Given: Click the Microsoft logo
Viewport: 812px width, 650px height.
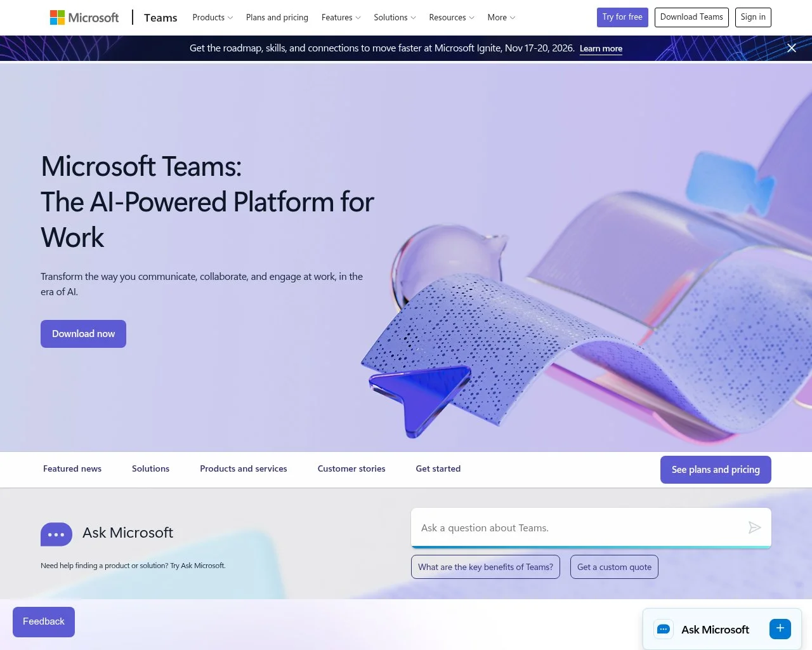Looking at the screenshot, I should click(84, 18).
